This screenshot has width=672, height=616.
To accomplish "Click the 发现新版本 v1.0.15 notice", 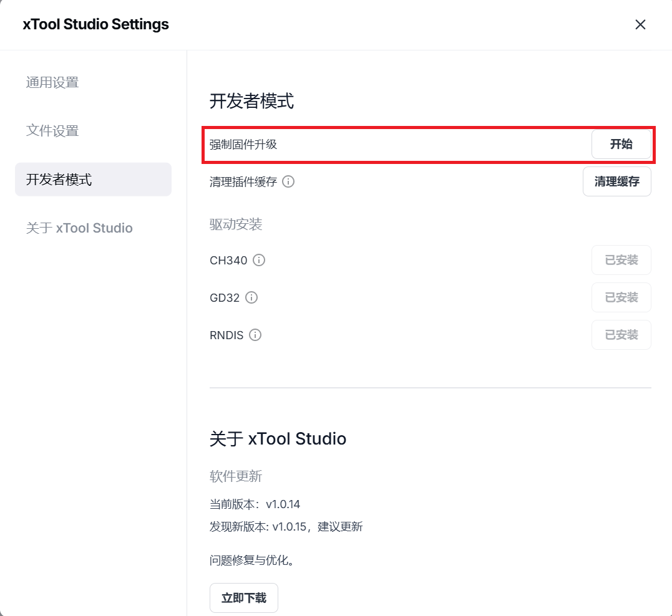I will click(286, 526).
